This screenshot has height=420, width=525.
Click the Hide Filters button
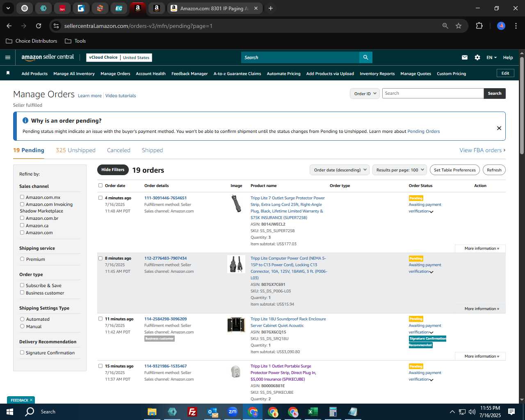113,170
